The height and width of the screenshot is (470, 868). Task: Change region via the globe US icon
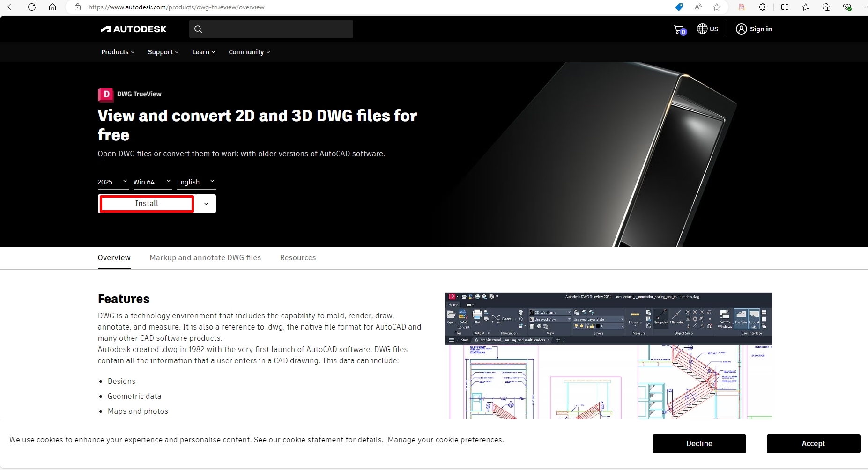click(707, 29)
